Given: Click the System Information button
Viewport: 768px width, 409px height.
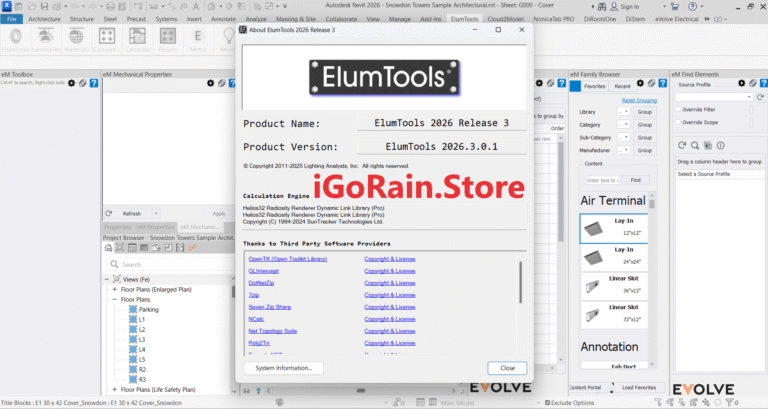Looking at the screenshot, I should click(284, 368).
